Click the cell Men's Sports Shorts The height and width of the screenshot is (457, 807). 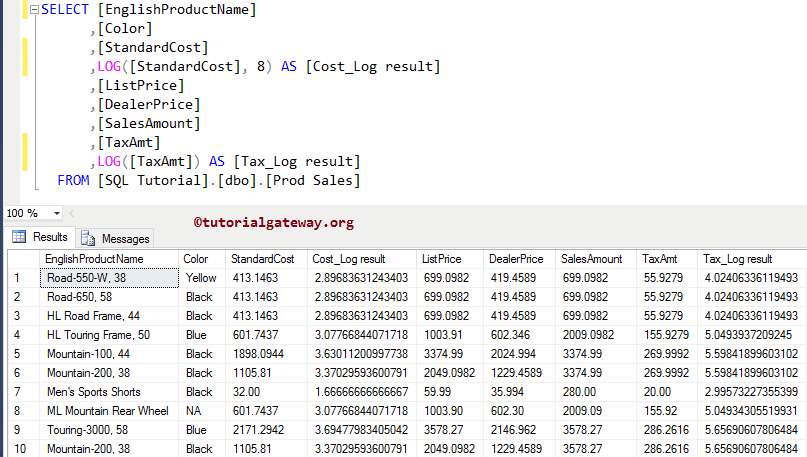[x=109, y=392]
